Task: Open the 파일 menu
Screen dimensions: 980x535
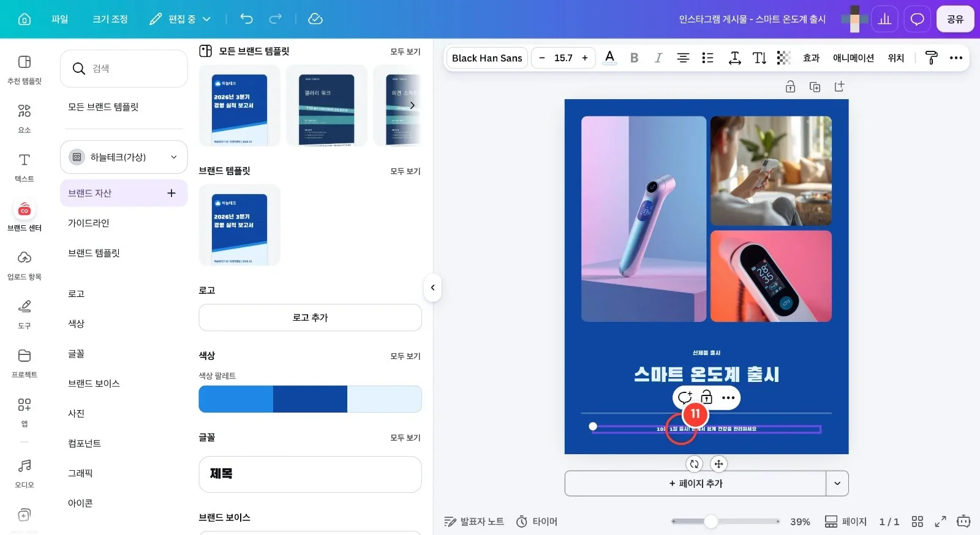Action: (59, 19)
